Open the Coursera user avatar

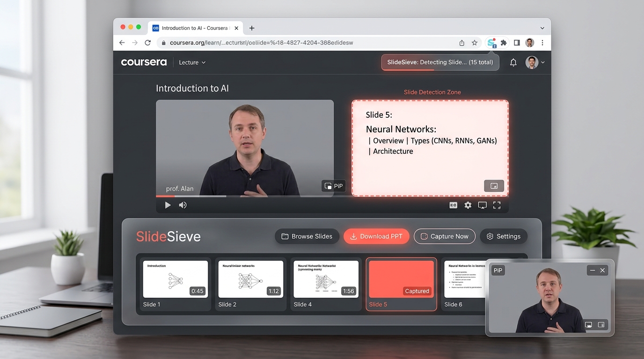point(532,62)
